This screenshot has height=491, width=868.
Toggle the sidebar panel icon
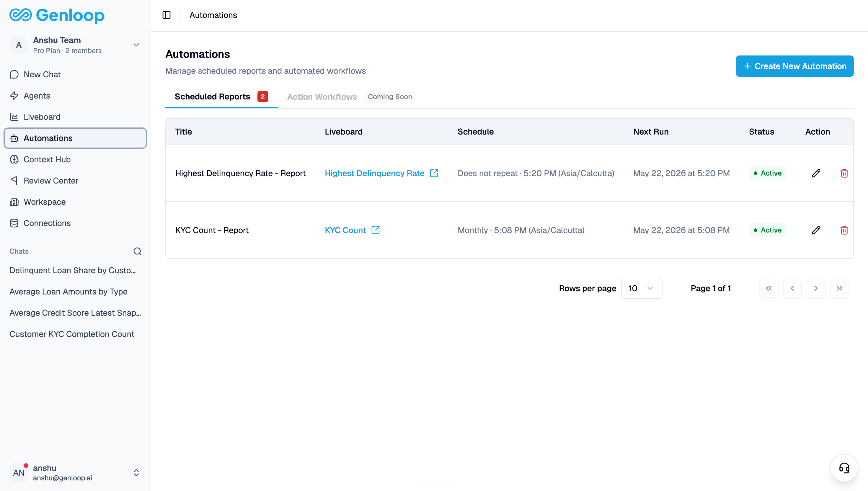pos(166,15)
